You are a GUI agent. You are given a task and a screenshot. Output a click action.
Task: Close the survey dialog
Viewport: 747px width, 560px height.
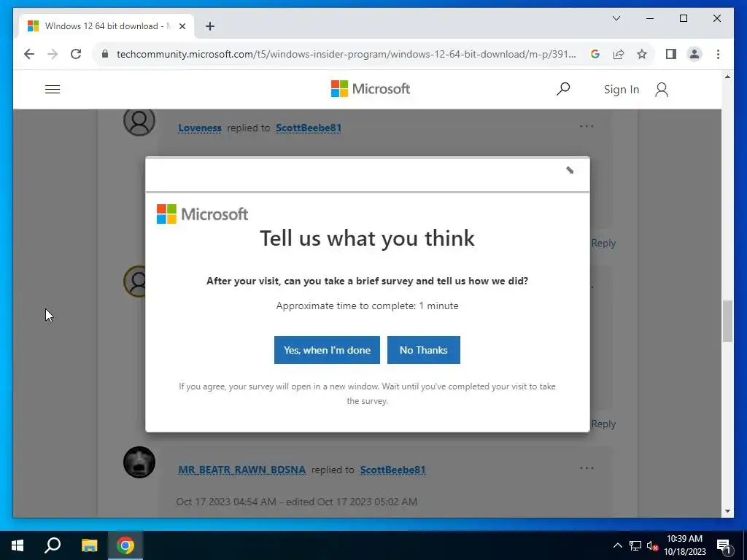(x=570, y=170)
